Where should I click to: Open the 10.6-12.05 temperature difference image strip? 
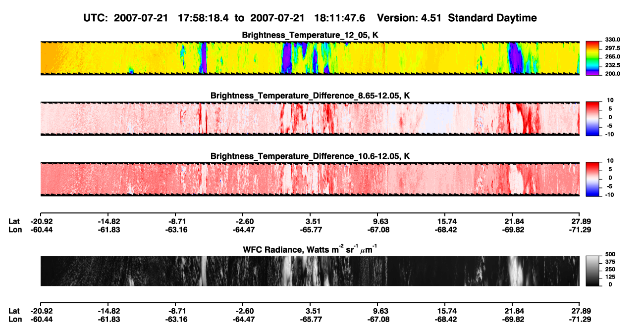point(310,179)
